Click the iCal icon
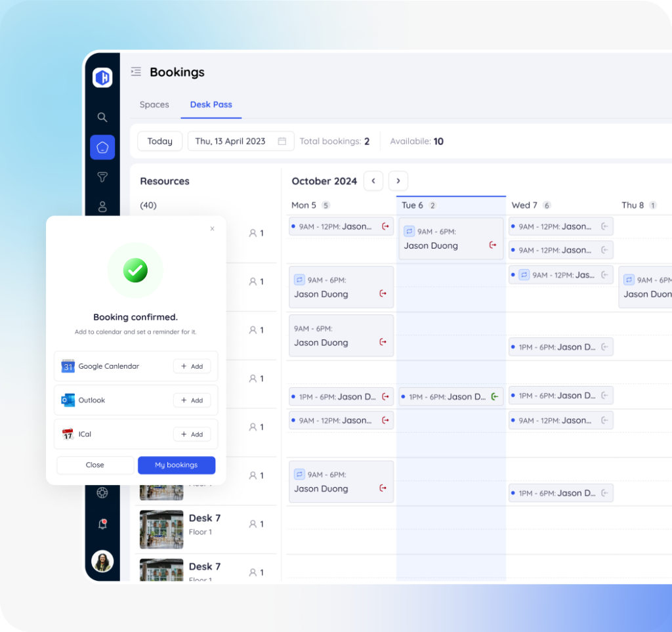Viewport: 672px width, 632px height. 68,434
